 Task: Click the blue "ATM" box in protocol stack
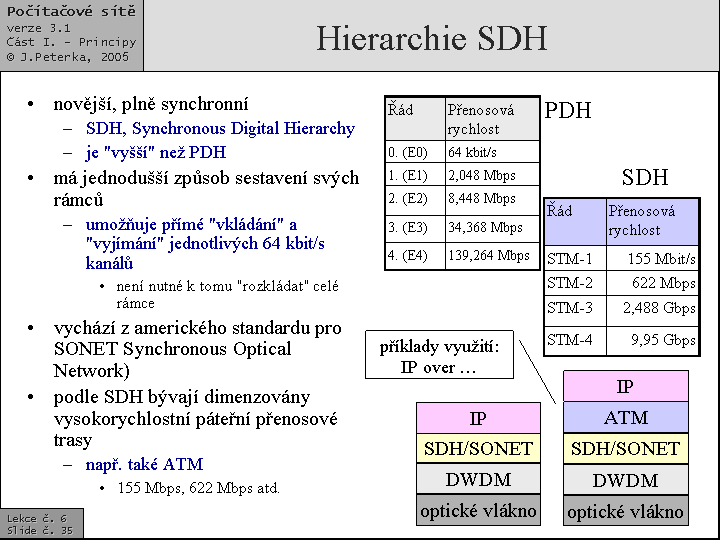[626, 418]
